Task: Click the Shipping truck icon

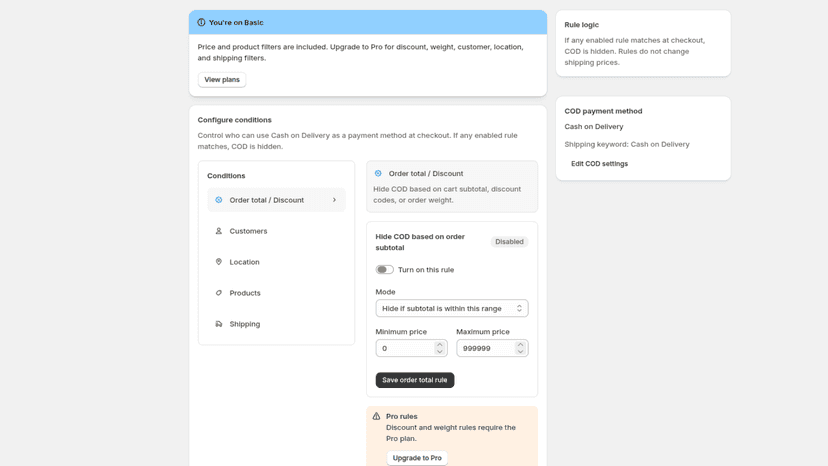Action: pyautogui.click(x=219, y=324)
